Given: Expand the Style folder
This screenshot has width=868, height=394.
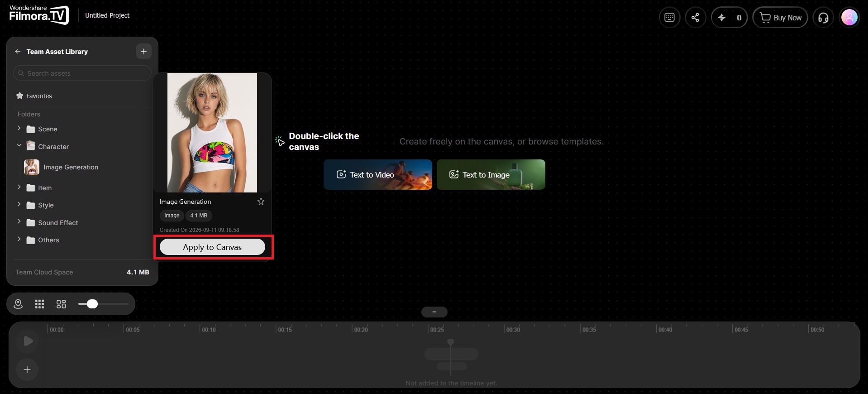Looking at the screenshot, I should click(x=19, y=204).
